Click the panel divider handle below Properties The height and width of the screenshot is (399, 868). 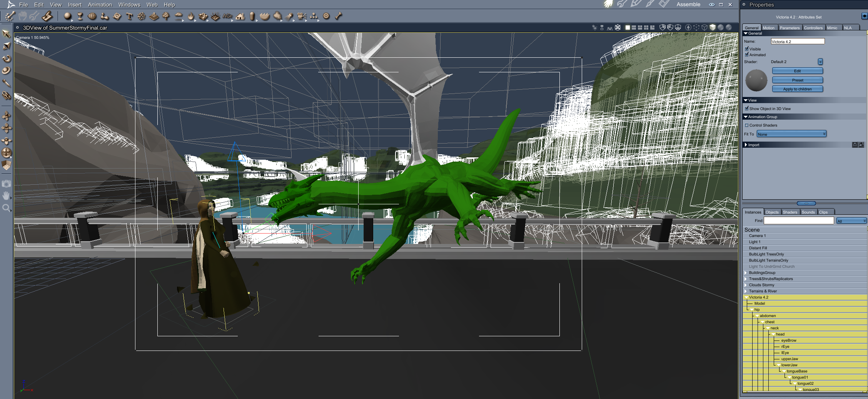coord(806,203)
